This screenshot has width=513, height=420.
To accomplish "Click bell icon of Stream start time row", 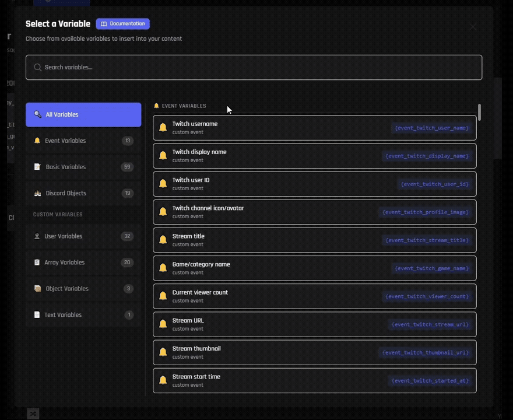I will coord(163,380).
